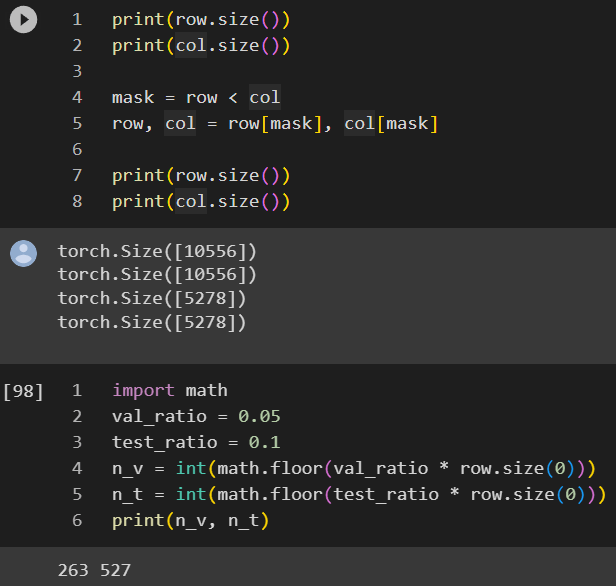Viewport: 616px width, 586px height.
Task: Click the '263 527' output text
Action: [94, 571]
